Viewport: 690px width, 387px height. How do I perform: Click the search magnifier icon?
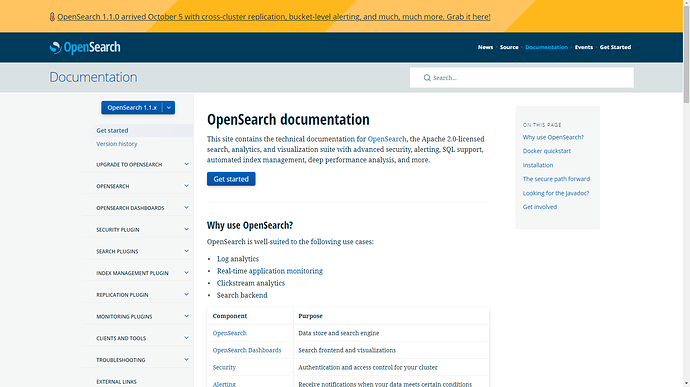(427, 78)
